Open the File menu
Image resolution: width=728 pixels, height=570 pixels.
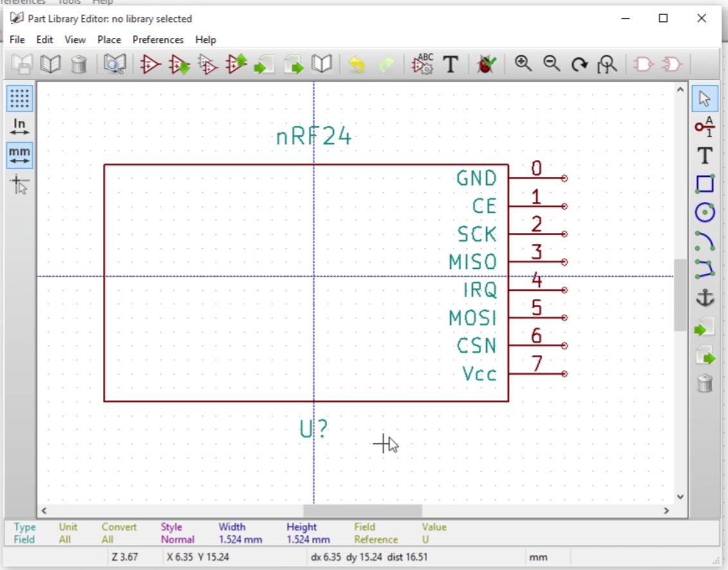pyautogui.click(x=17, y=39)
